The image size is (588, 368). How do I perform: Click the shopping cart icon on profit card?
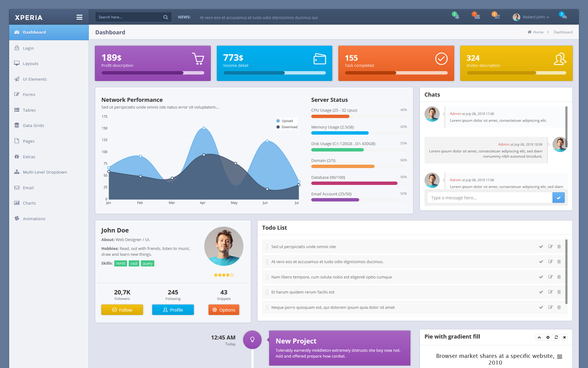coord(198,59)
